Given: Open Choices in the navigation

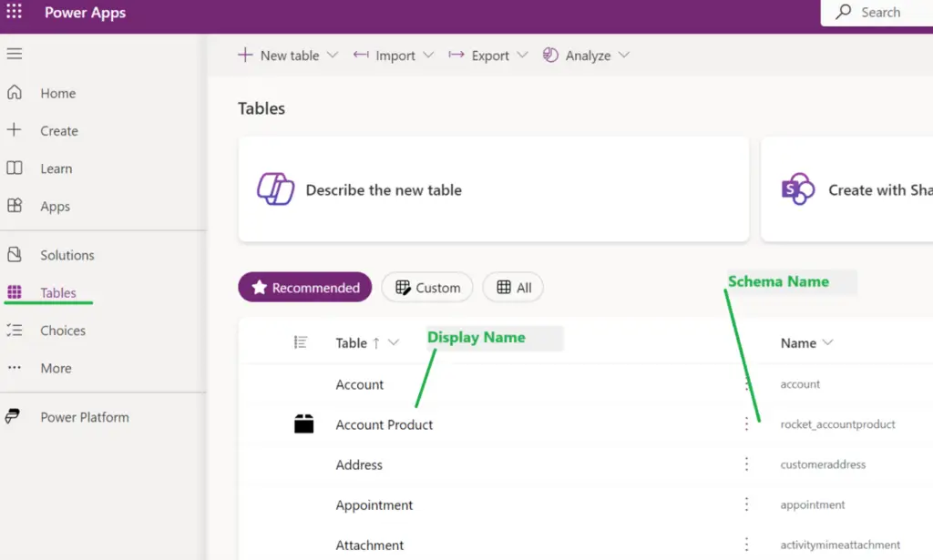Looking at the screenshot, I should coord(63,331).
